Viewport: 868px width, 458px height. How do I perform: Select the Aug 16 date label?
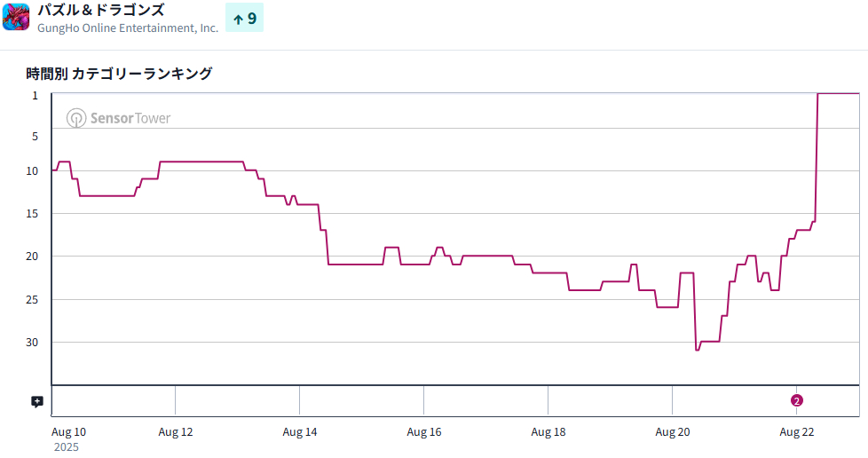click(424, 432)
